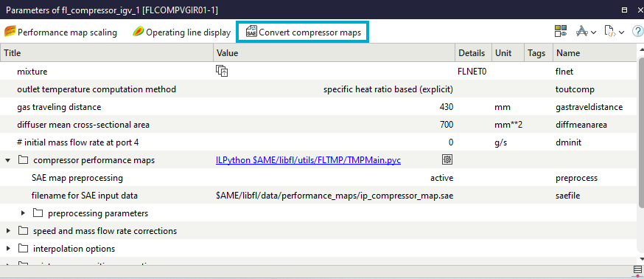Edit initial mass flow rate value 0
This screenshot has height=279, width=644.
(451, 142)
